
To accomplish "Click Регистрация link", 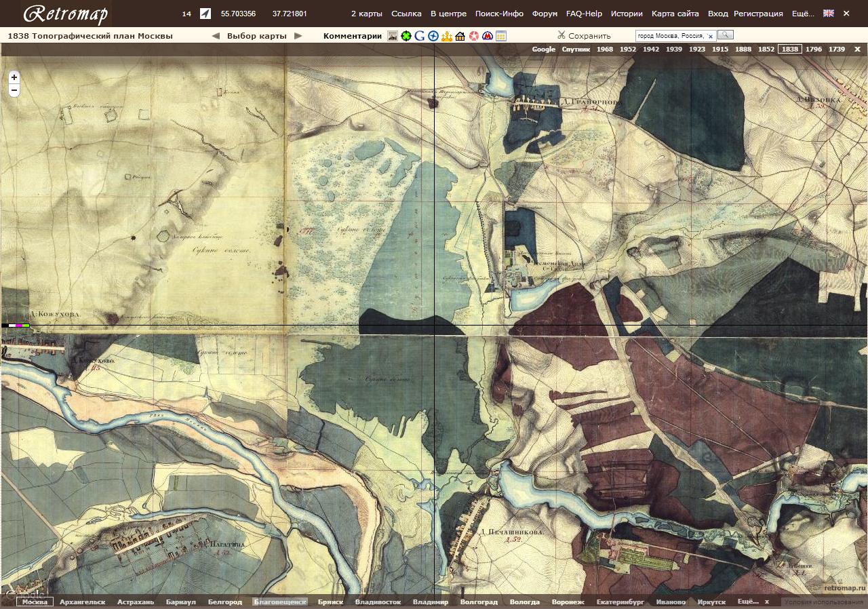I will point(758,14).
